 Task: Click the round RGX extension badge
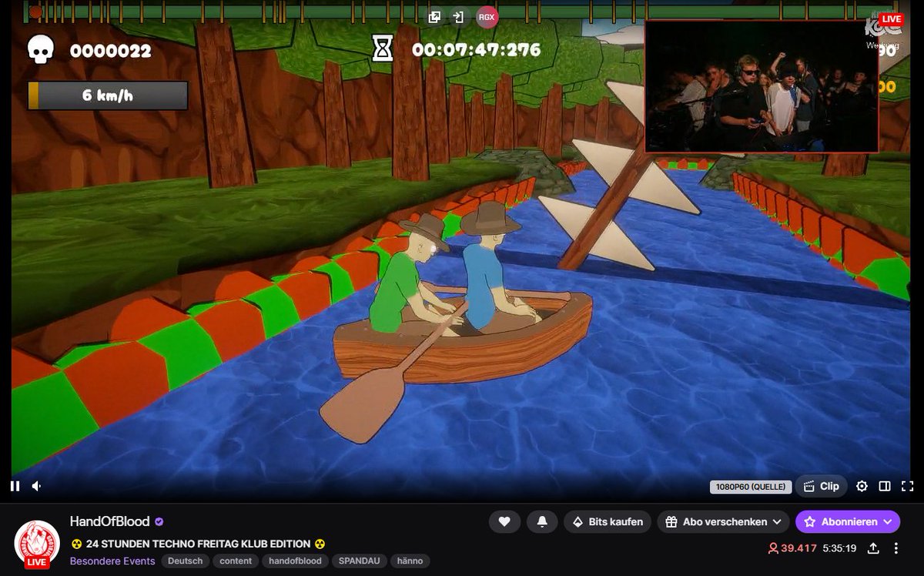(x=487, y=17)
